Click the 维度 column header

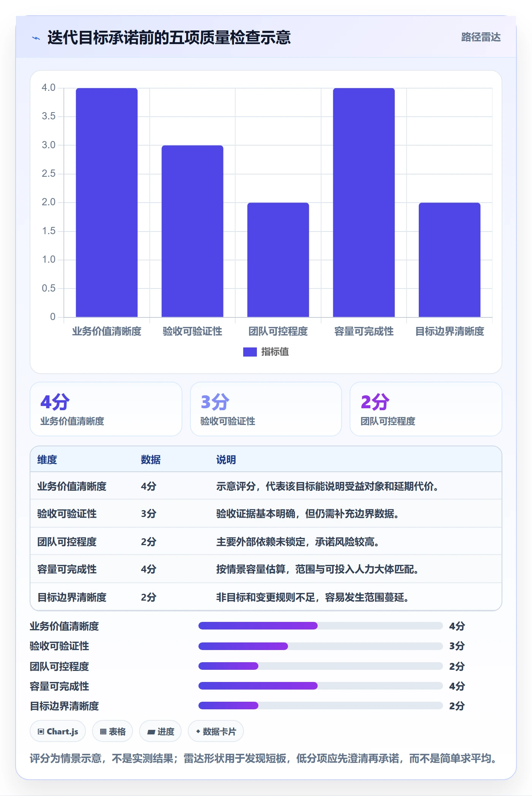pyautogui.click(x=47, y=460)
